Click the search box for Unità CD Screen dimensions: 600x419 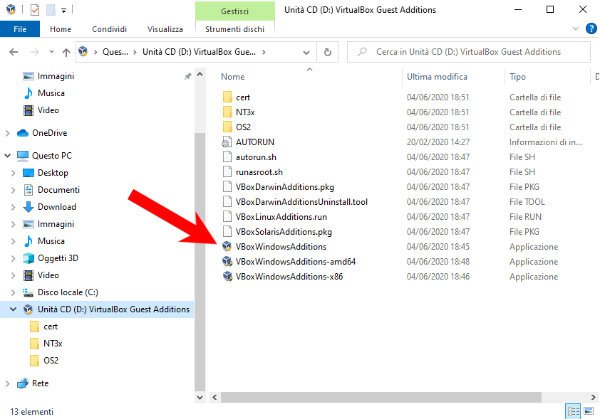[x=469, y=52]
